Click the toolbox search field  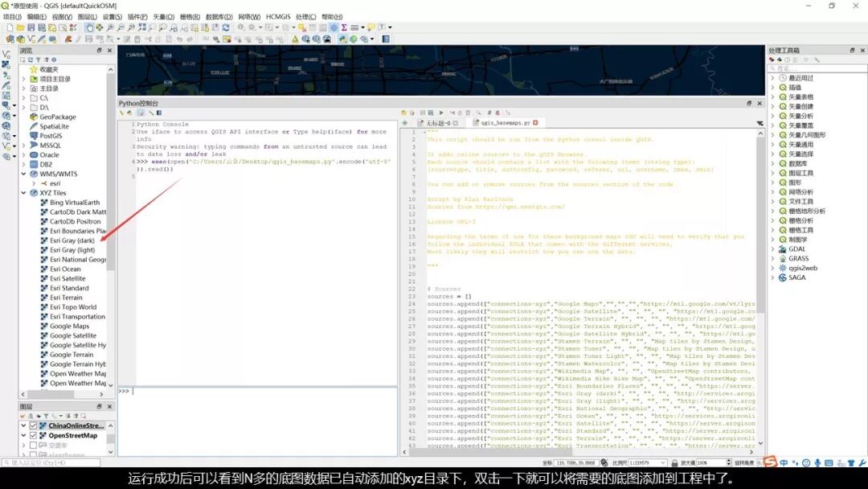(x=817, y=68)
